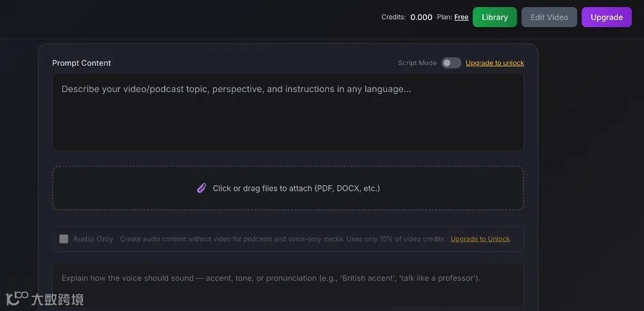Open the Library

pyautogui.click(x=495, y=17)
